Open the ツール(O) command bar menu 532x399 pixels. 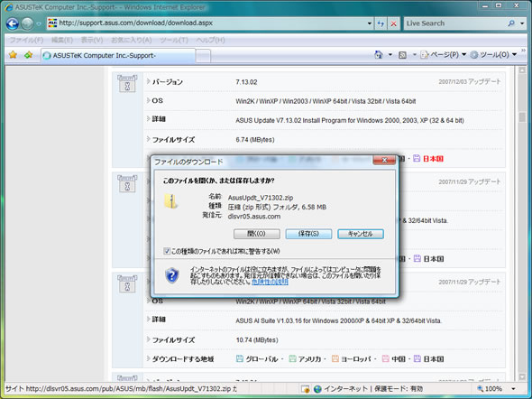click(493, 55)
